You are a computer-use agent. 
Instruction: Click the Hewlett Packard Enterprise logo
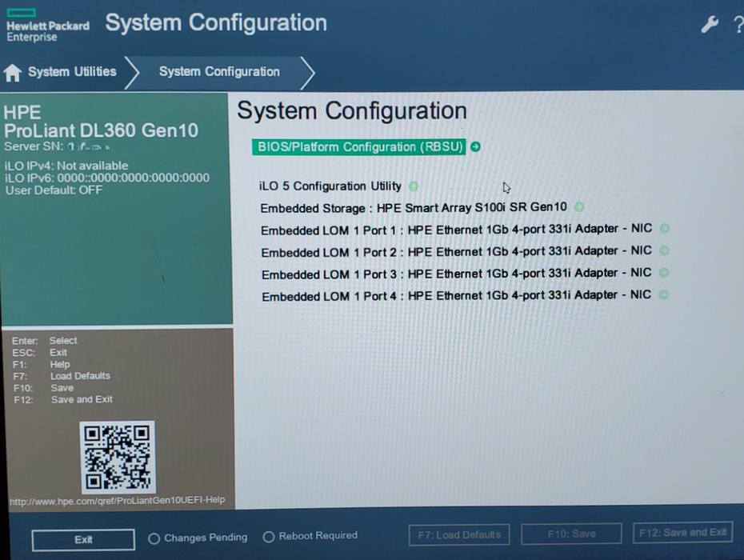click(47, 26)
